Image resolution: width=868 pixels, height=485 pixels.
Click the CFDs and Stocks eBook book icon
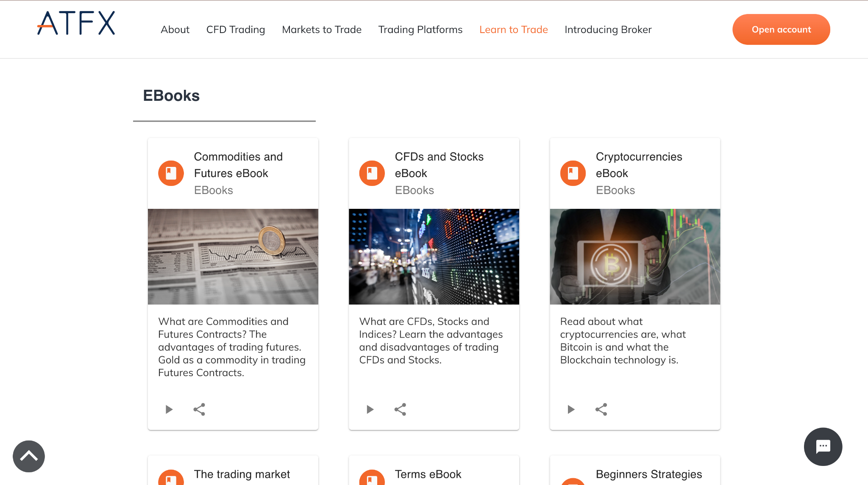[x=372, y=173]
